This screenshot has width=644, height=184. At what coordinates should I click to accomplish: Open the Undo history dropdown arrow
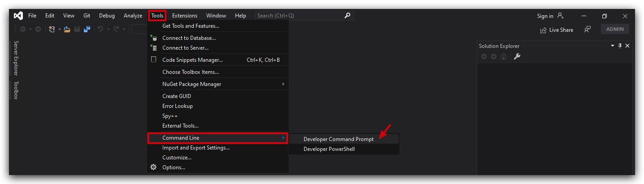tap(108, 30)
